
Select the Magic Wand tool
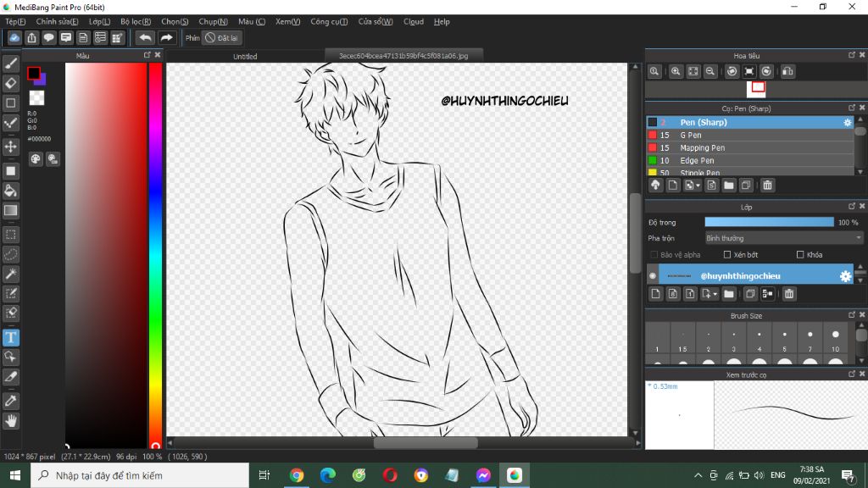[10, 274]
